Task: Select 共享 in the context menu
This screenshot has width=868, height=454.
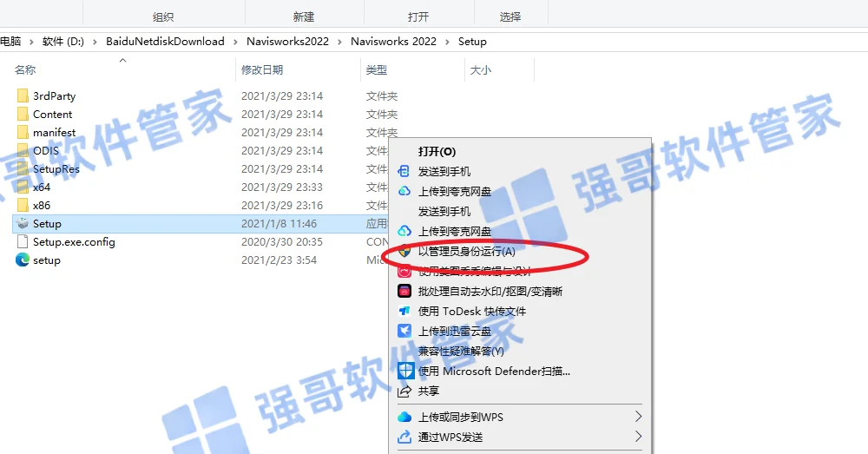Action: point(429,391)
